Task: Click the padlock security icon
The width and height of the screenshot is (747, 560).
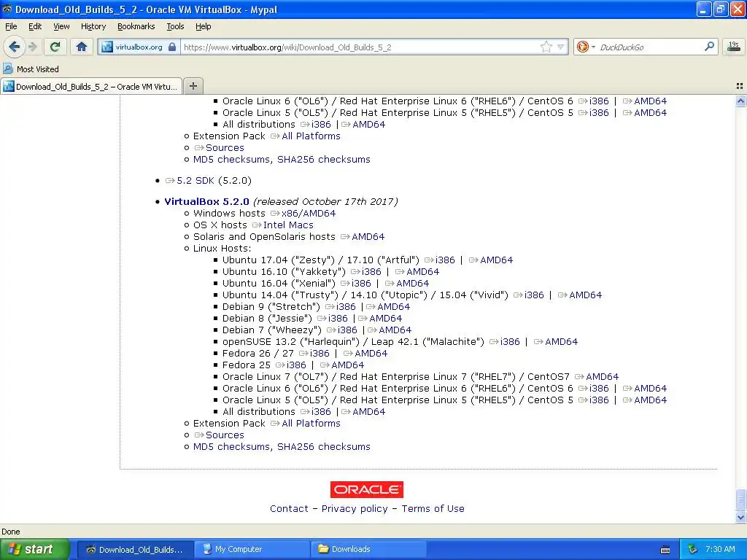Action: [x=172, y=47]
